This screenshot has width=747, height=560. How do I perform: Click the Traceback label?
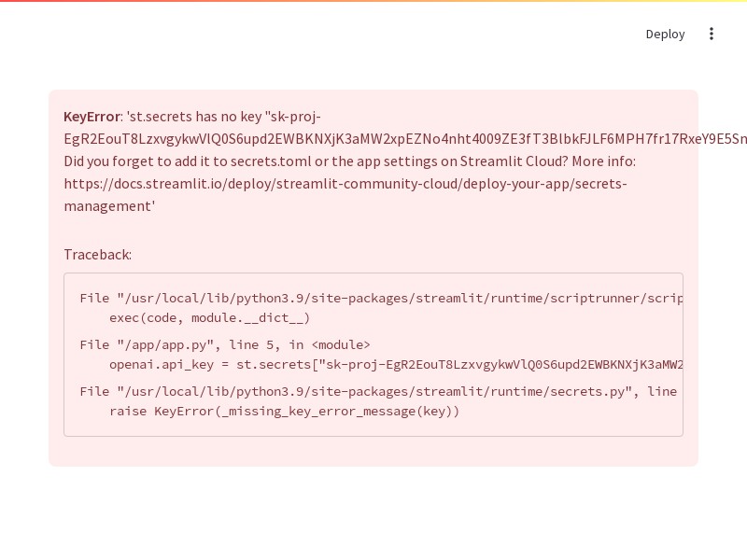[98, 255]
